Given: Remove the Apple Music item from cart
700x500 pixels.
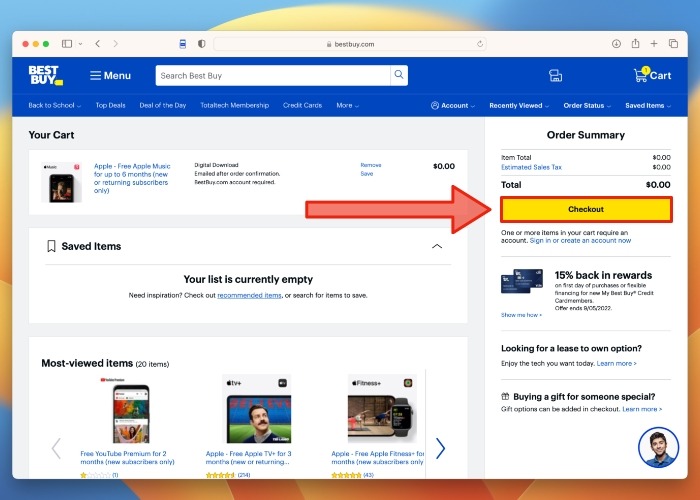Looking at the screenshot, I should coord(371,165).
